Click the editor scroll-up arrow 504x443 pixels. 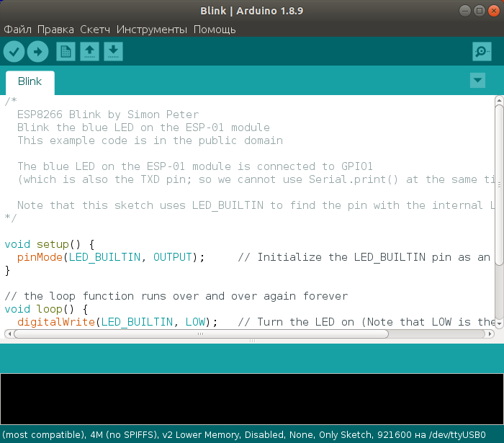click(x=499, y=100)
